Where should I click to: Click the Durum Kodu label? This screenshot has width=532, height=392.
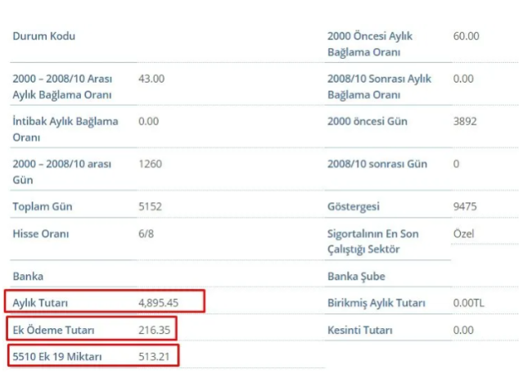pos(44,36)
